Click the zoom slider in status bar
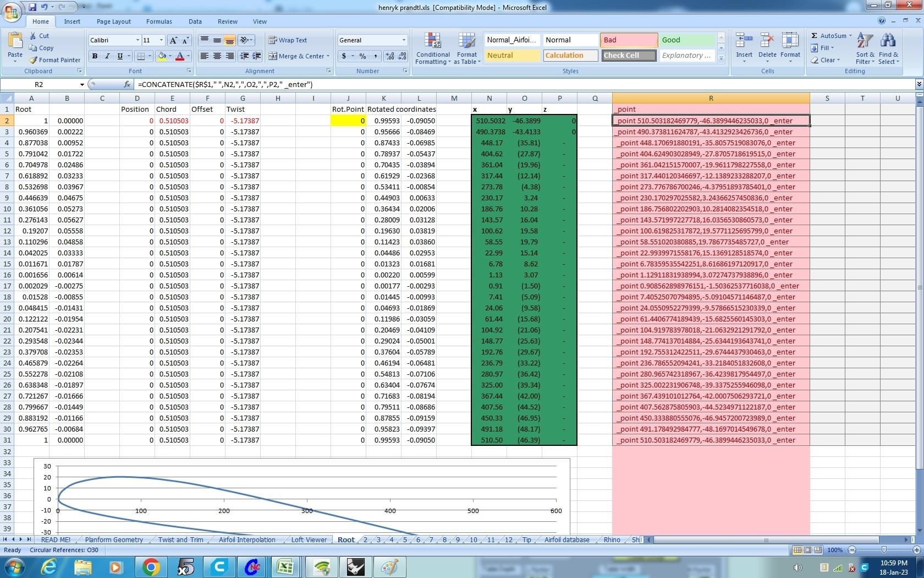 pos(884,550)
